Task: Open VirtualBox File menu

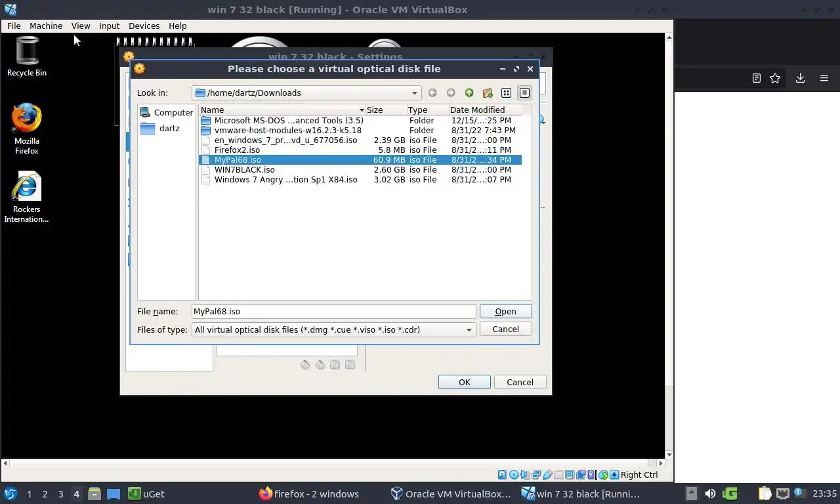Action: coord(14,26)
